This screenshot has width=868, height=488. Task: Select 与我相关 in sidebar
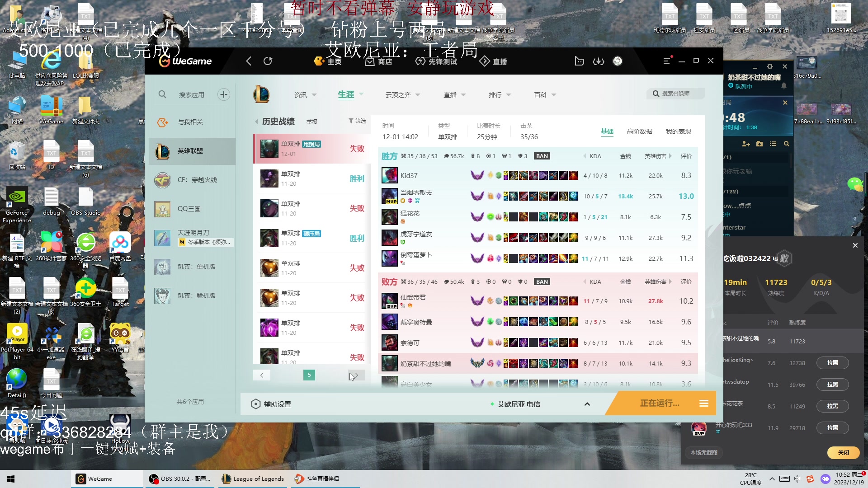[192, 122]
